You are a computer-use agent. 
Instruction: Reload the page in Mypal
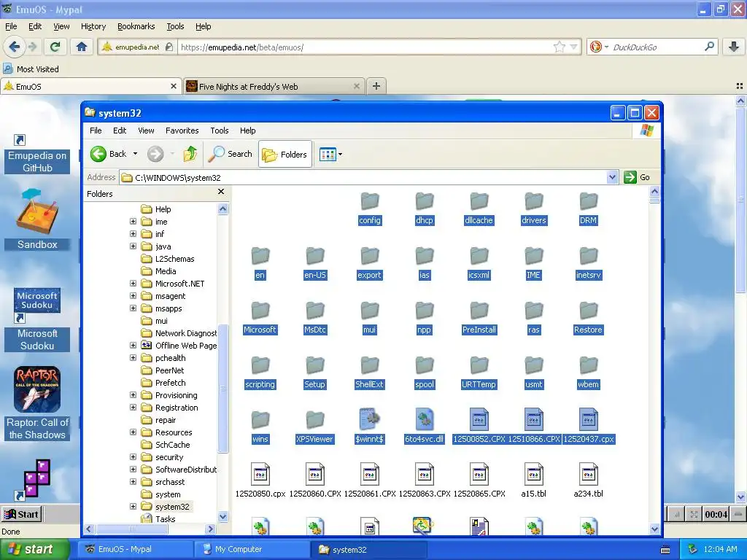(55, 47)
